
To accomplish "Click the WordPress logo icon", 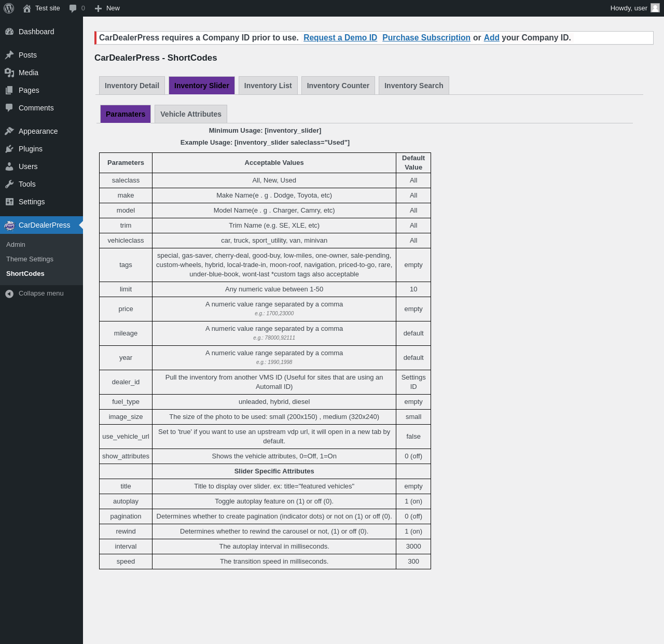I will coord(9,8).
